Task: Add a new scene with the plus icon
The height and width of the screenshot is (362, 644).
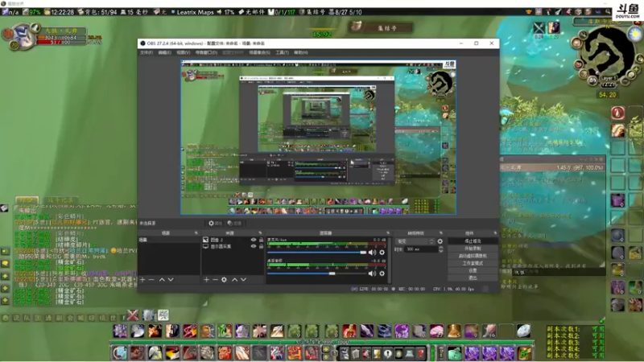Action: 142,279
